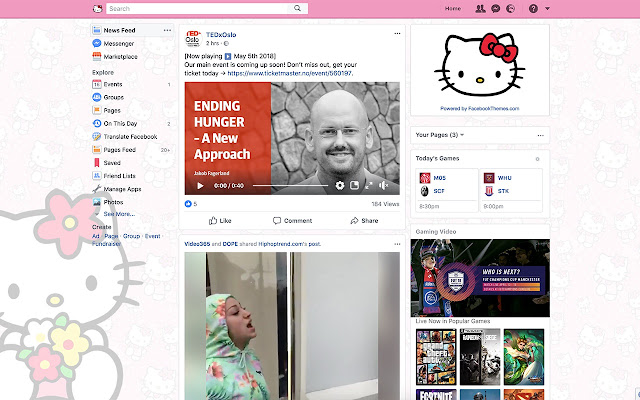Comment on the TEDxOslo post
The height and width of the screenshot is (400, 640).
(292, 220)
